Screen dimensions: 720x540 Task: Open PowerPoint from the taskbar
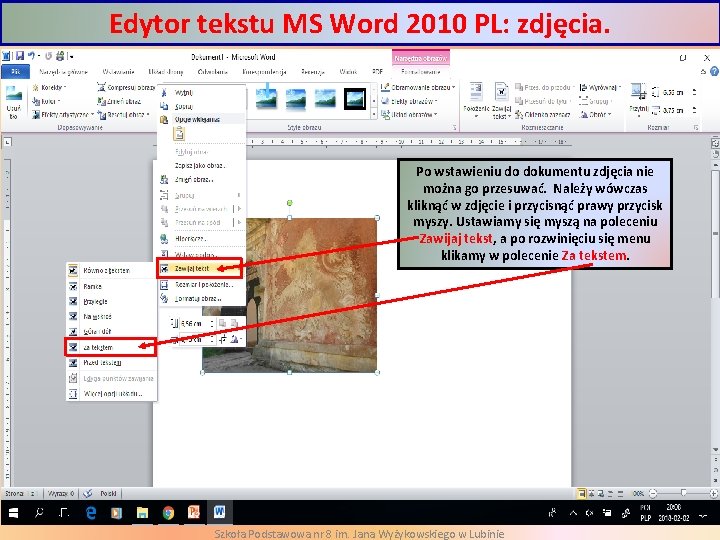(193, 512)
